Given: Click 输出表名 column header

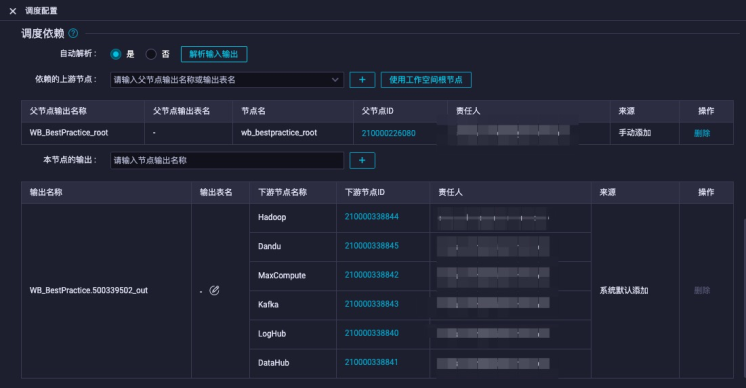Looking at the screenshot, I should (216, 192).
